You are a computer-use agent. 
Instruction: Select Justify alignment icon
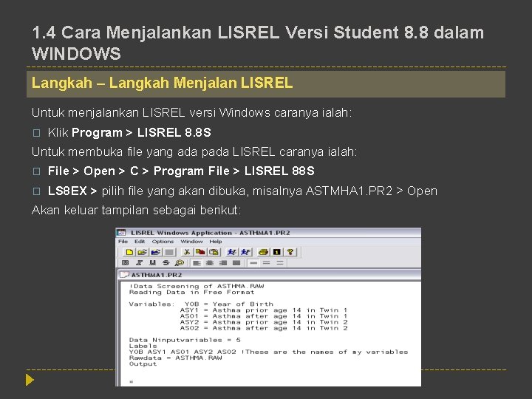[236, 263]
